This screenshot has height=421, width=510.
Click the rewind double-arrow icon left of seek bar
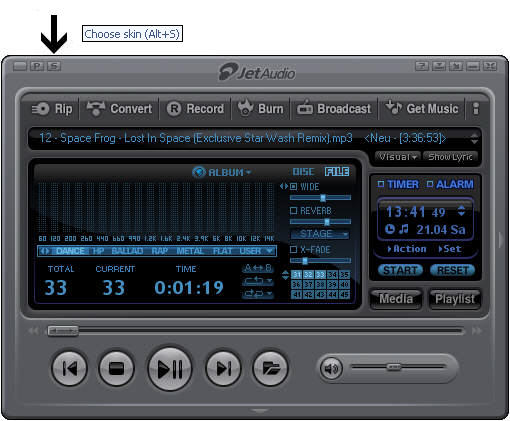pyautogui.click(x=33, y=331)
